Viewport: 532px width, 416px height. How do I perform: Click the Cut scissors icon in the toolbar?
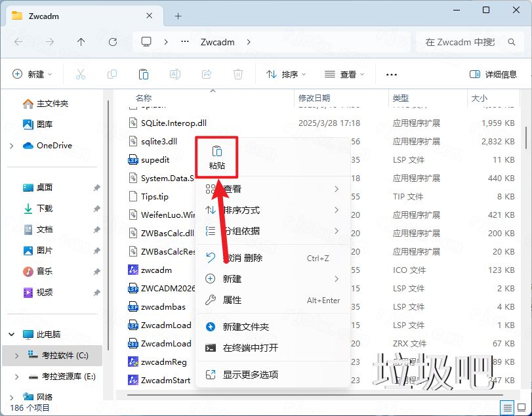point(81,74)
